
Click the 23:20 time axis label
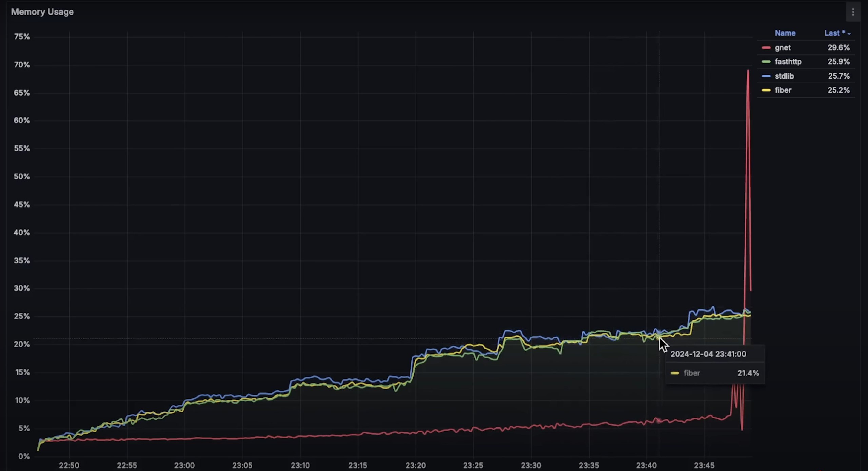tap(415, 465)
